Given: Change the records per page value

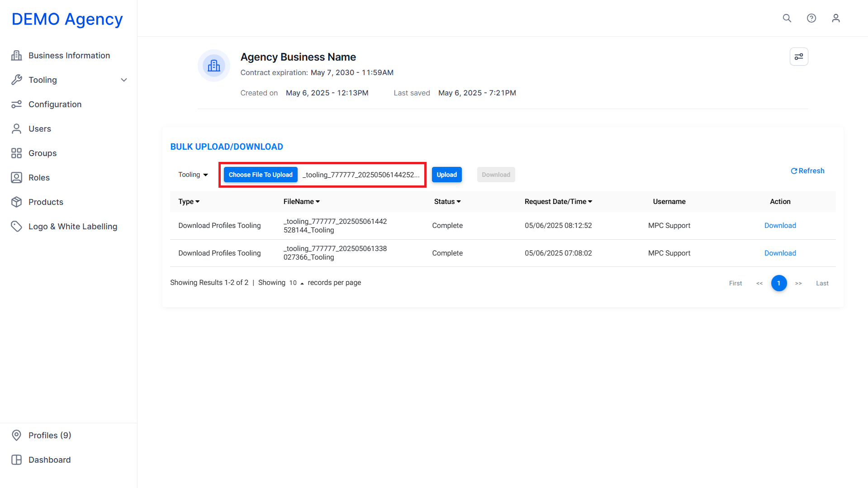Looking at the screenshot, I should point(297,283).
